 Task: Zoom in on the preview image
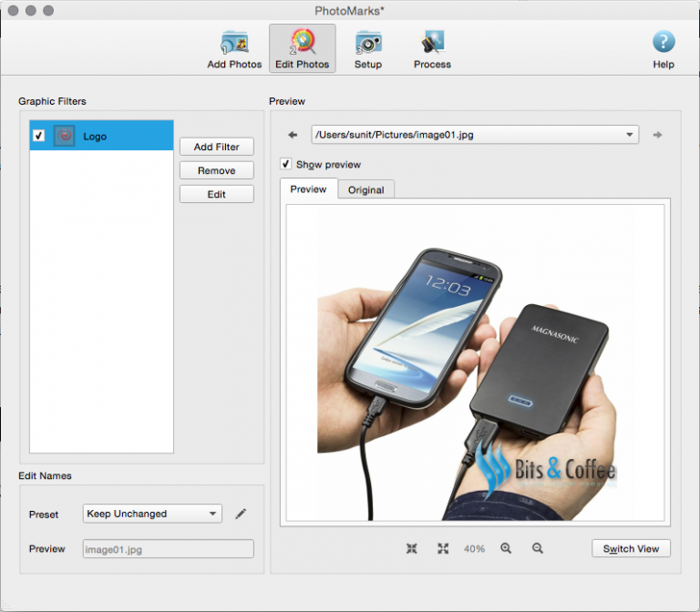coord(506,548)
